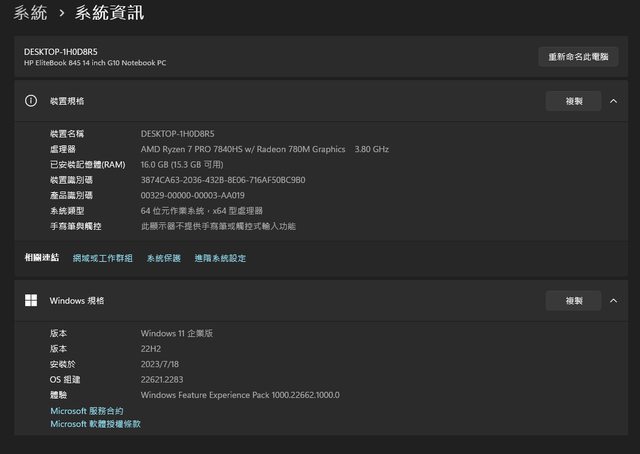Click the 裝置規格 section header title
The image size is (640, 454).
click(x=67, y=101)
